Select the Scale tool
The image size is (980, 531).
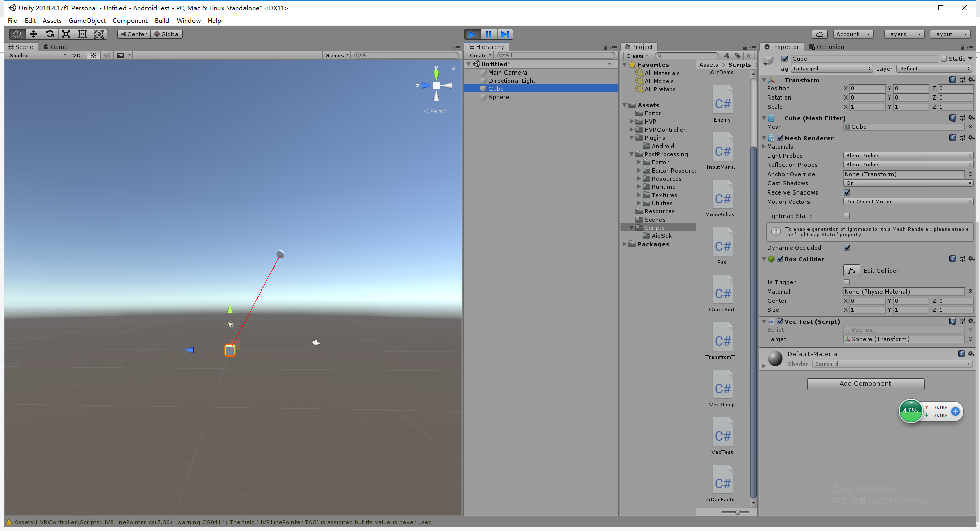(66, 34)
